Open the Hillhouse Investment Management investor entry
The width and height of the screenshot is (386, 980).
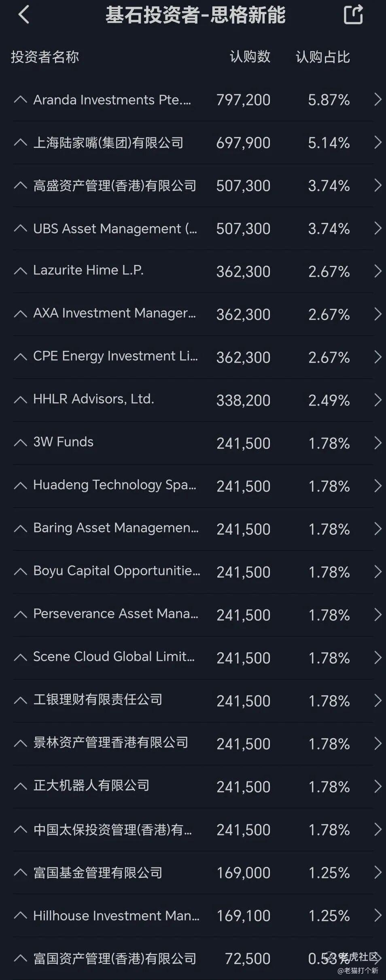click(x=116, y=916)
